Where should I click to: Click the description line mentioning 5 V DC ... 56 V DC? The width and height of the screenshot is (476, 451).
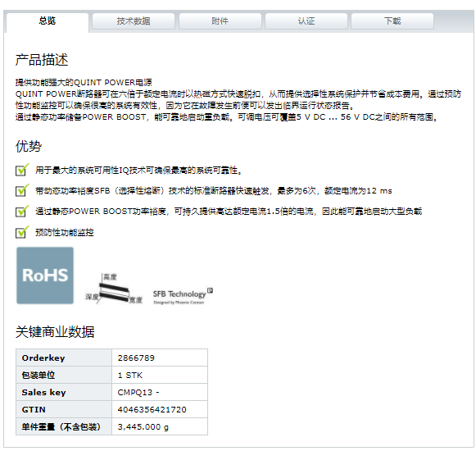tap(227, 117)
